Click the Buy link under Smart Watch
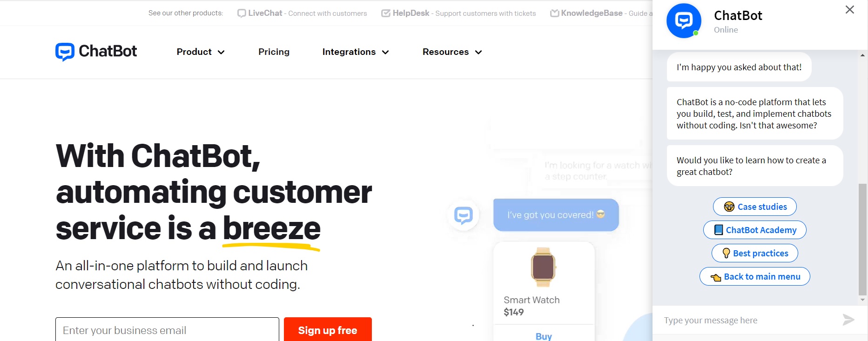Viewport: 868px width, 341px height. [x=543, y=335]
